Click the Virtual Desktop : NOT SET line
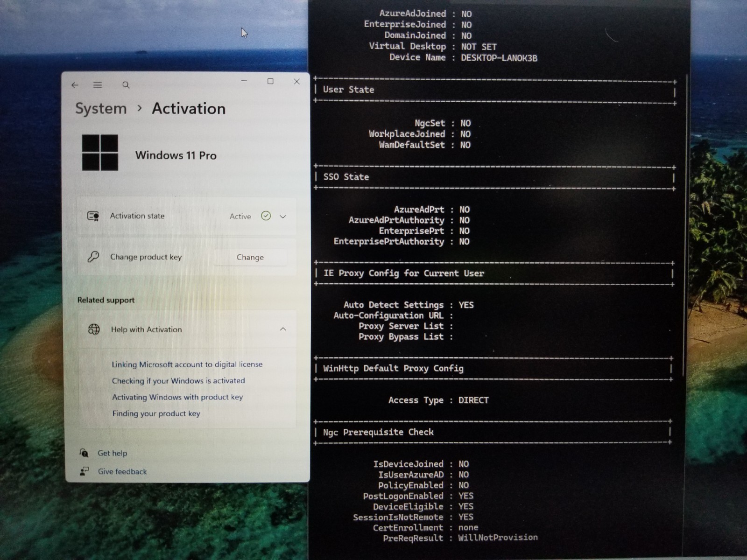The height and width of the screenshot is (560, 747). tap(433, 46)
